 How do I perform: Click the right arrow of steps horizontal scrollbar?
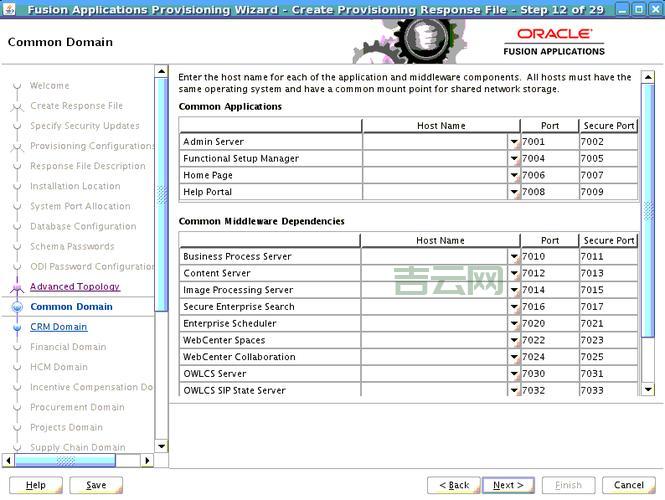coord(147,461)
